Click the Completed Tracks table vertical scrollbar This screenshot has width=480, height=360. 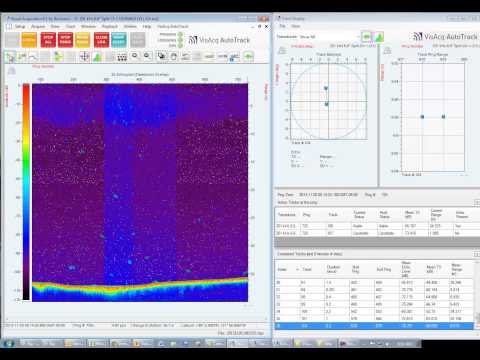tap(477, 295)
